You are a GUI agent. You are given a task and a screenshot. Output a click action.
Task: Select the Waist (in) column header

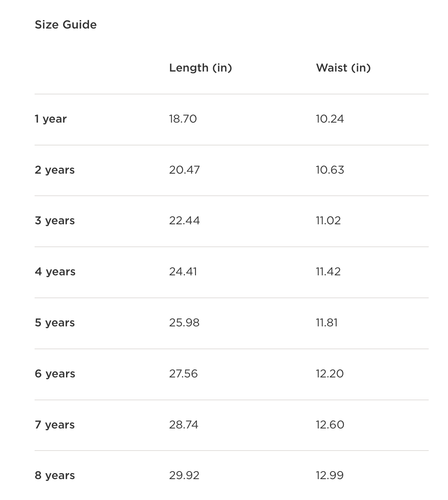click(343, 68)
